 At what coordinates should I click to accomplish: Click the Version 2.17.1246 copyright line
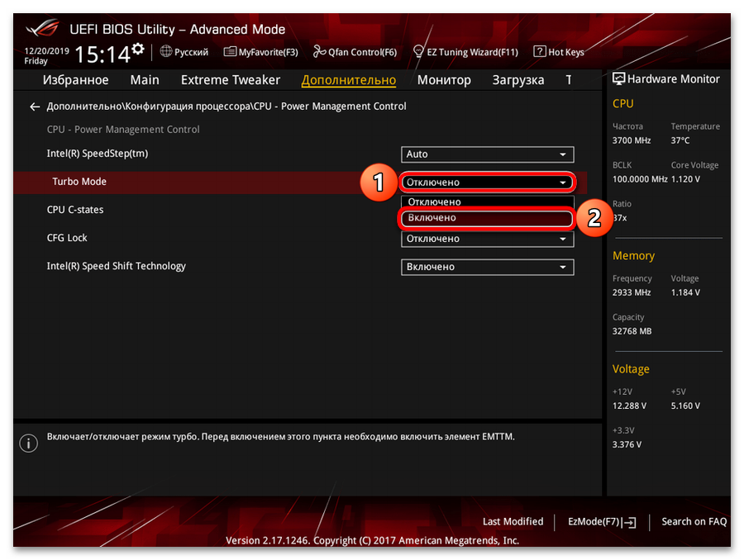(373, 540)
